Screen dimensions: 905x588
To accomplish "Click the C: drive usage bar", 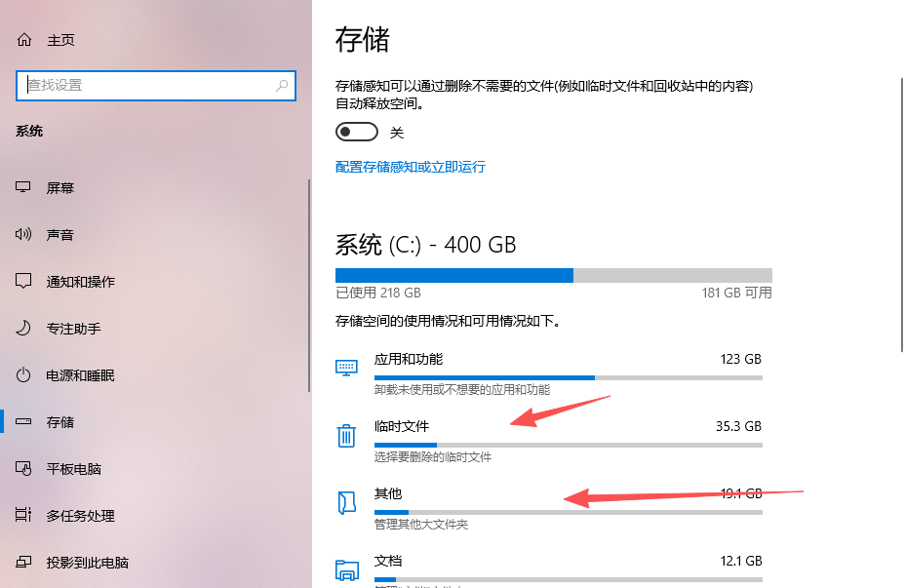I will click(553, 275).
